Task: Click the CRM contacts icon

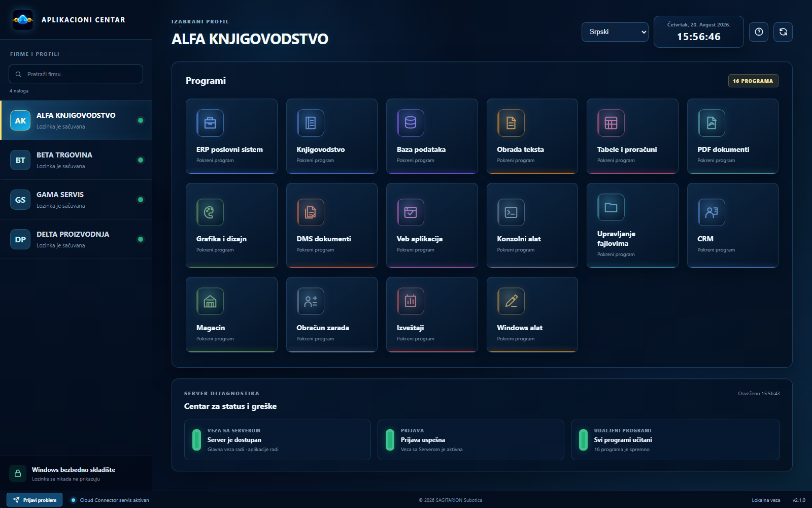Action: [712, 212]
